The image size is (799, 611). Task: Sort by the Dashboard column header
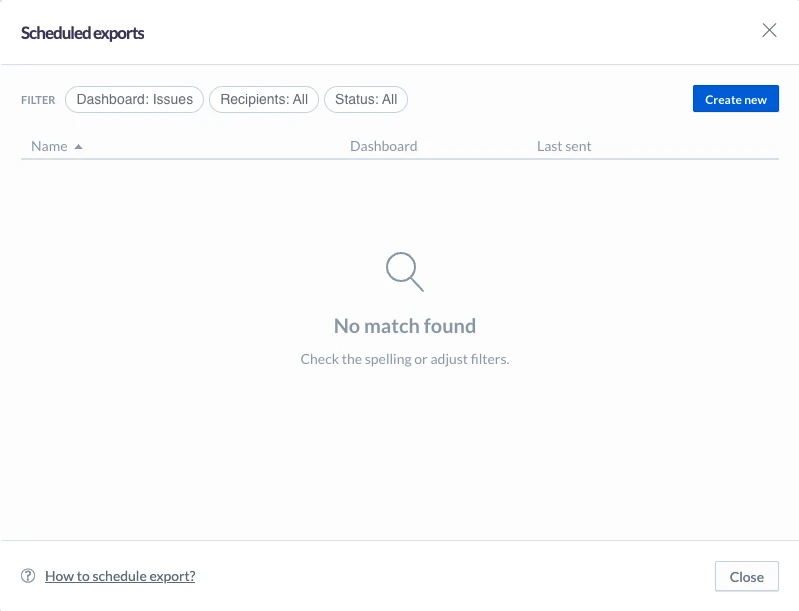pos(383,146)
